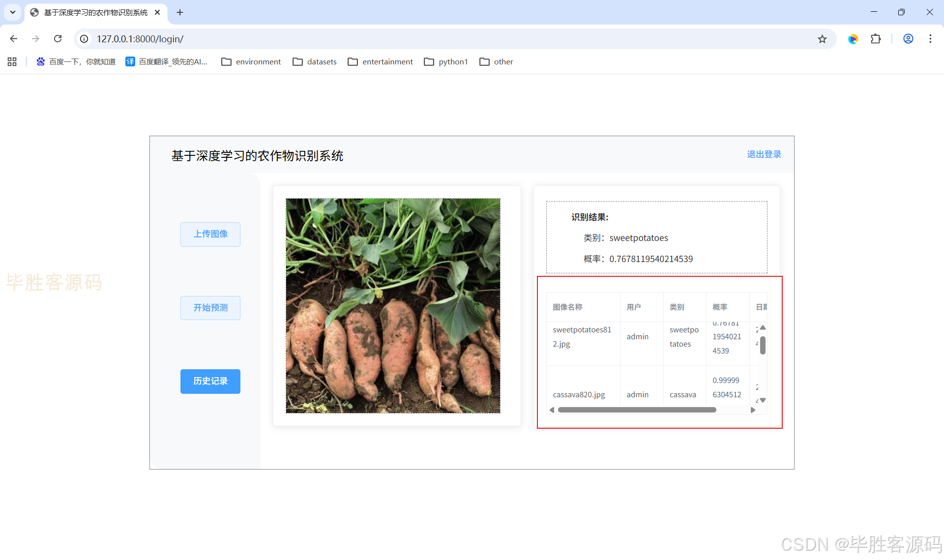The image size is (944, 560).
Task: Open the apps grid in bookmarks bar
Action: (12, 61)
